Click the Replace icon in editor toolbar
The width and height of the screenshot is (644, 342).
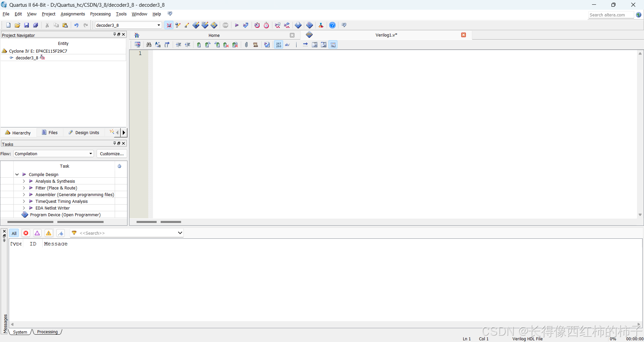[x=158, y=45]
